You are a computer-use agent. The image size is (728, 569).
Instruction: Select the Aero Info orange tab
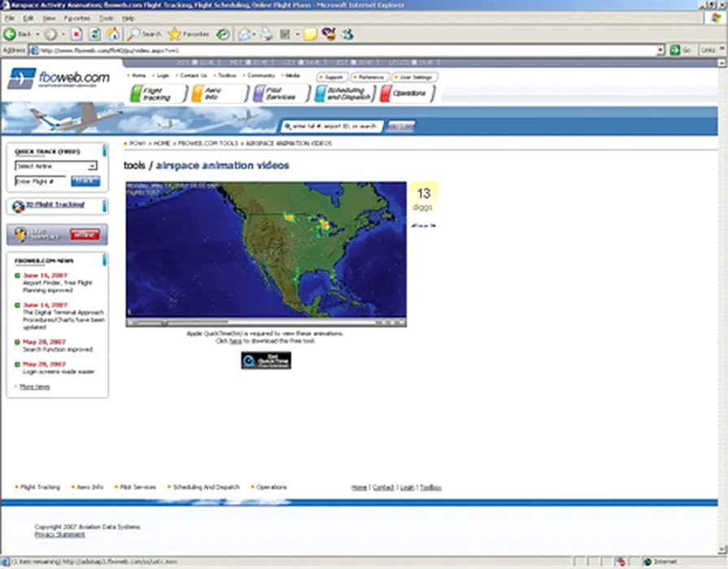click(x=220, y=93)
